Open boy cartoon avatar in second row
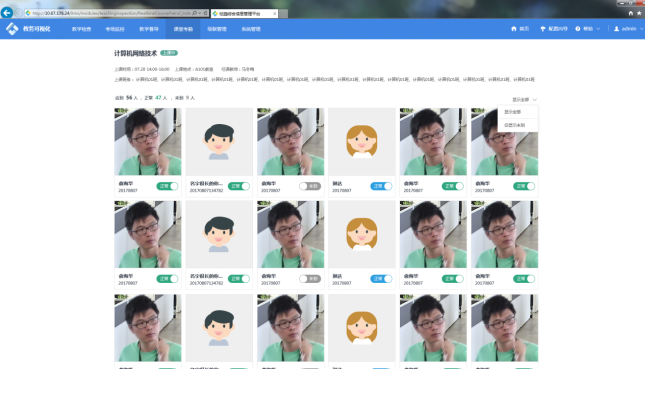645x400 pixels. pos(219,235)
